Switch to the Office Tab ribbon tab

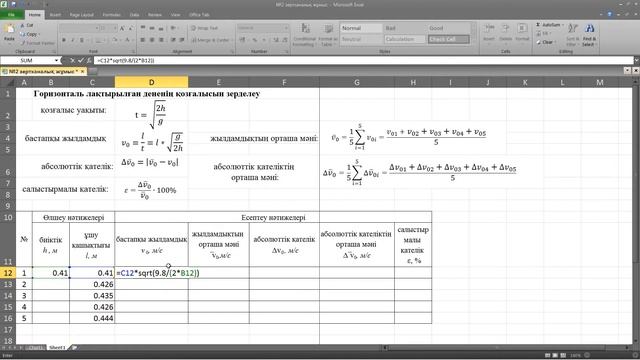(199, 15)
